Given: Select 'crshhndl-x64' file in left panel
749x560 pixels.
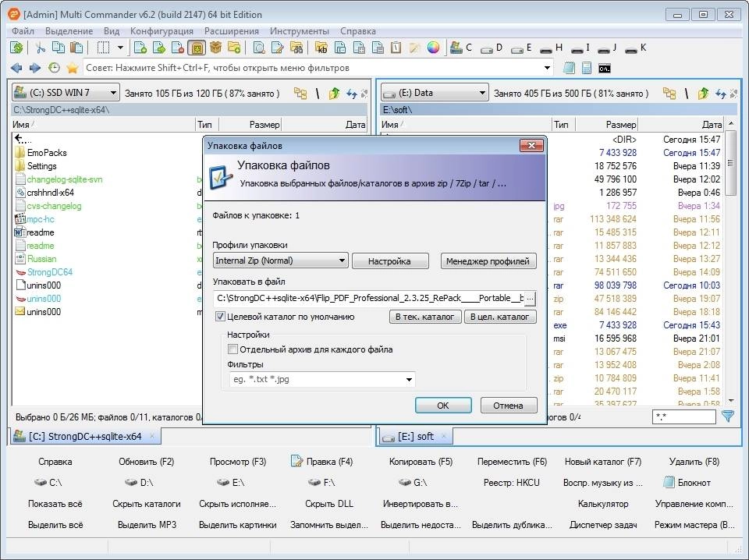Looking at the screenshot, I should click(x=50, y=193).
